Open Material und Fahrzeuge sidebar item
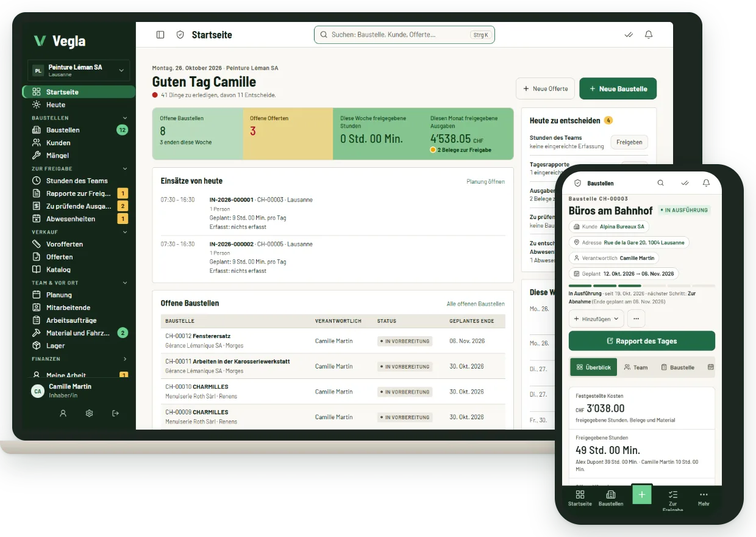Image resolution: width=756 pixels, height=537 pixels. point(79,333)
